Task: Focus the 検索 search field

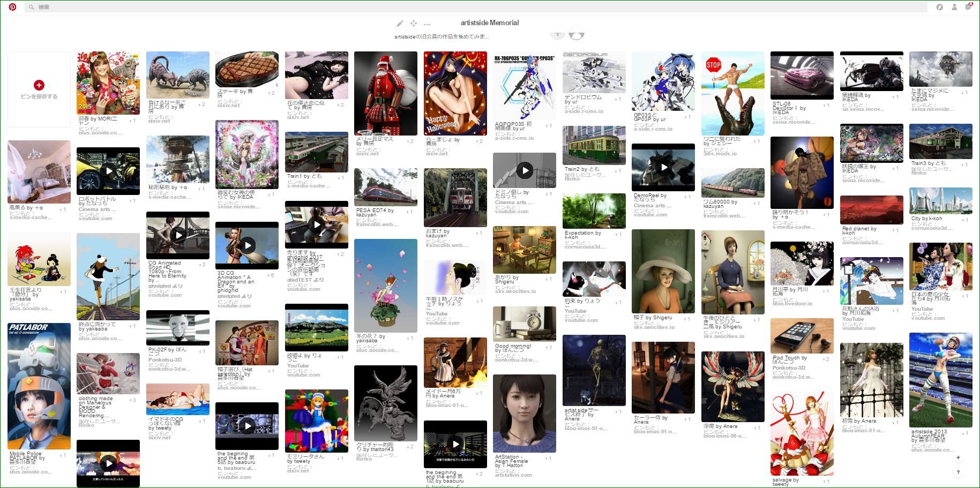Action: (x=477, y=7)
